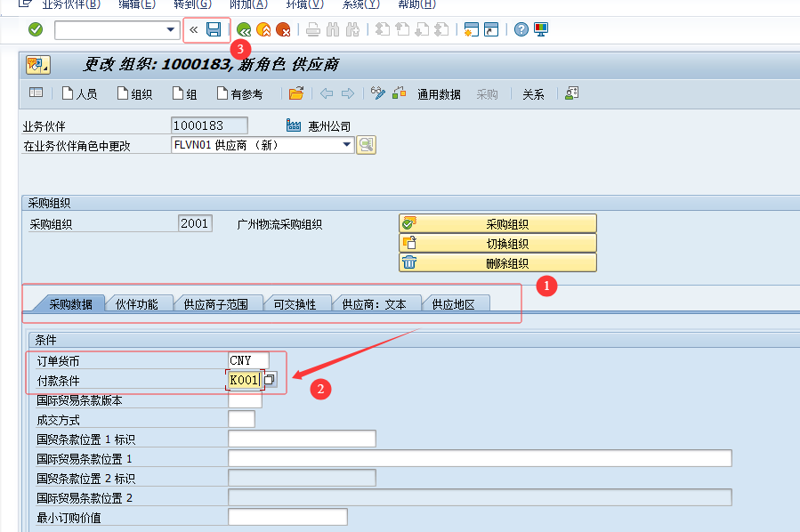
Task: Open the 供应地区 tab
Action: (x=453, y=304)
